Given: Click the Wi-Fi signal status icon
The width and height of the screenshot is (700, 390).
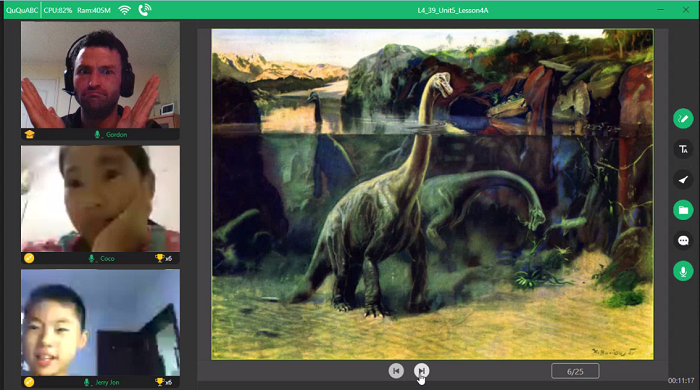Looking at the screenshot, I should click(x=125, y=10).
